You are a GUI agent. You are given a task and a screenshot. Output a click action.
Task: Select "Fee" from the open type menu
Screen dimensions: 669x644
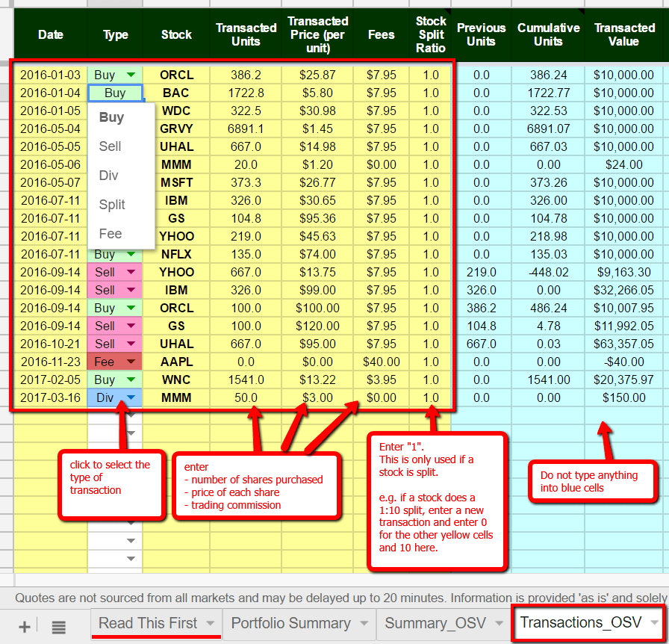coord(110,234)
